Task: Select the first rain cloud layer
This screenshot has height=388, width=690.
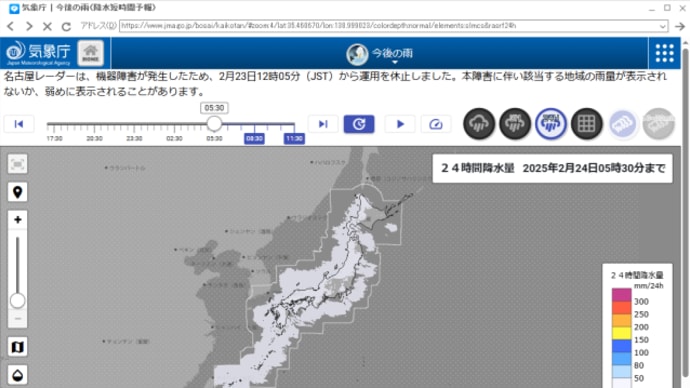Action: coord(479,124)
